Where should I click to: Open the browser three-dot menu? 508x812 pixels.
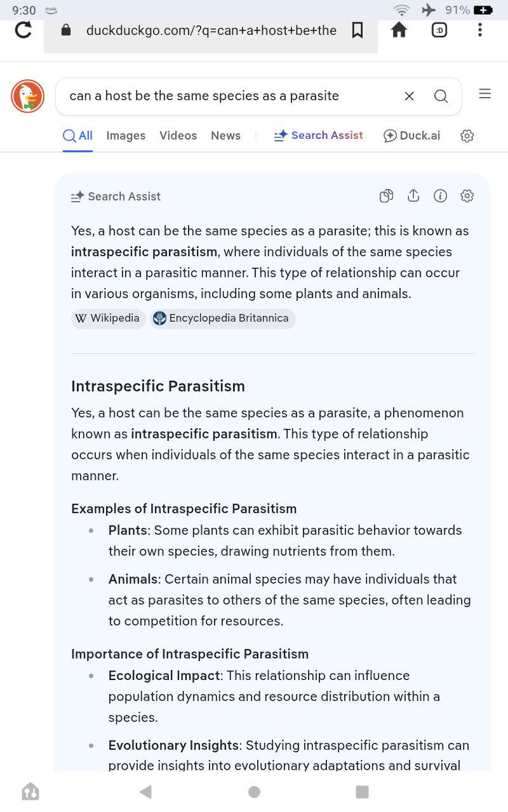479,30
